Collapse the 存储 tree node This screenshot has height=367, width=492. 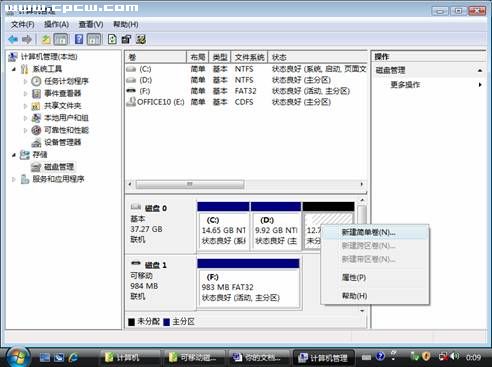tap(14, 155)
